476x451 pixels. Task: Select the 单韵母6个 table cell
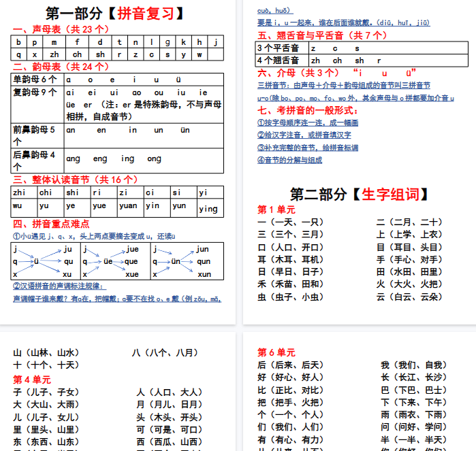(35, 79)
